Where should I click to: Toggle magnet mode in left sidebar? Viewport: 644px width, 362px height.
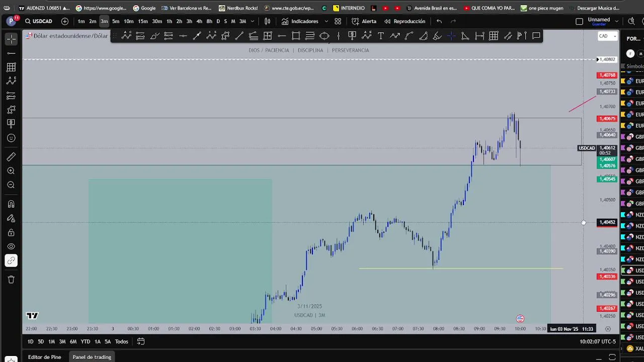pos(11,204)
